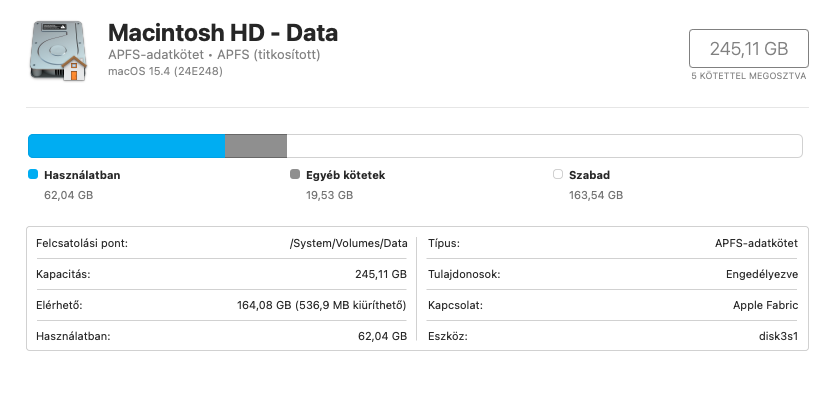Click the 5 KÖTETTEL MEGOSZTVA label

748,76
